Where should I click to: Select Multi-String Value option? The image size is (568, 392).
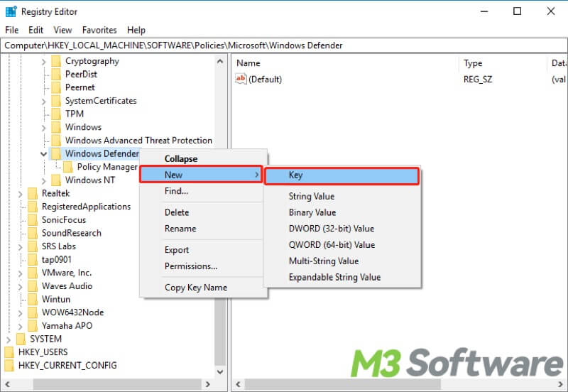pos(342,261)
